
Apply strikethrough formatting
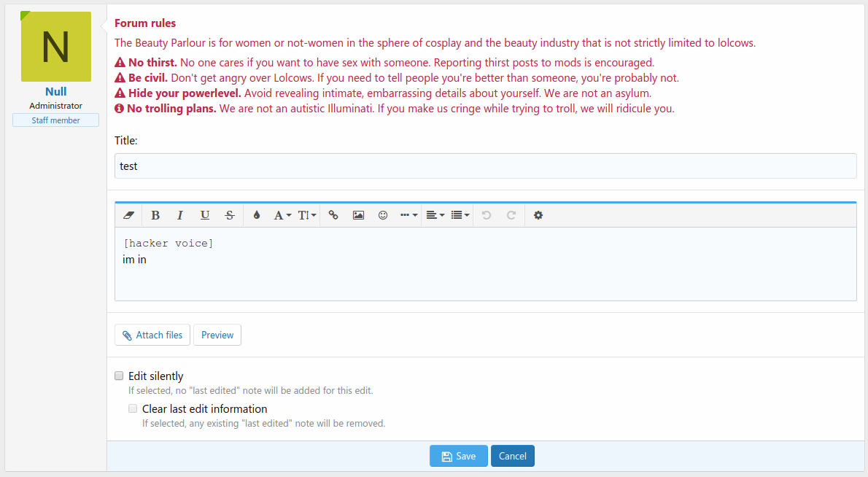click(x=230, y=215)
